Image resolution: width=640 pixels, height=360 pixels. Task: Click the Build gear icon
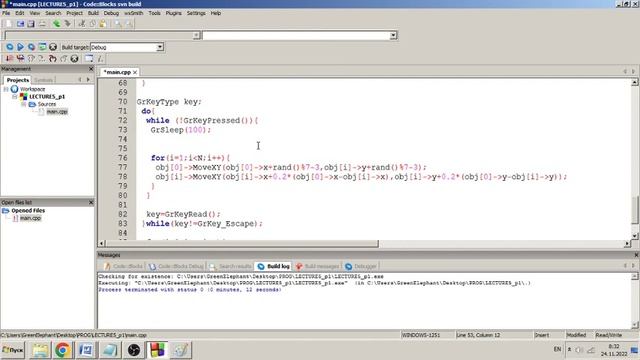pos(10,47)
